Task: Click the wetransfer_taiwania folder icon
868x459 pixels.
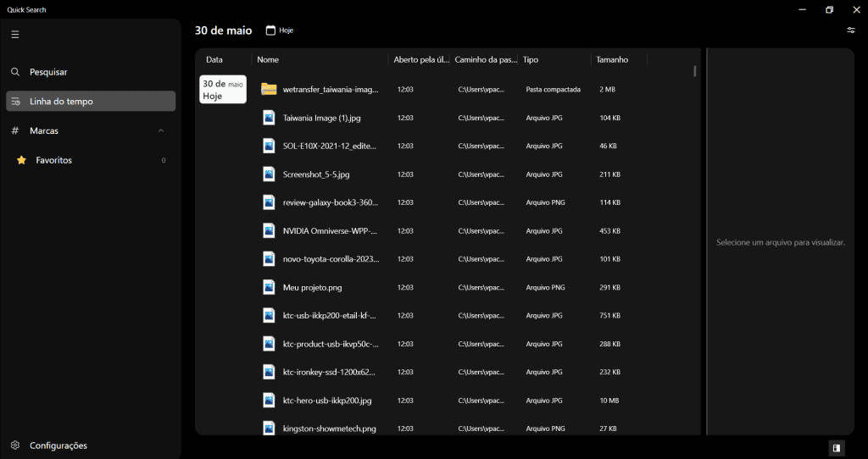Action: [269, 89]
